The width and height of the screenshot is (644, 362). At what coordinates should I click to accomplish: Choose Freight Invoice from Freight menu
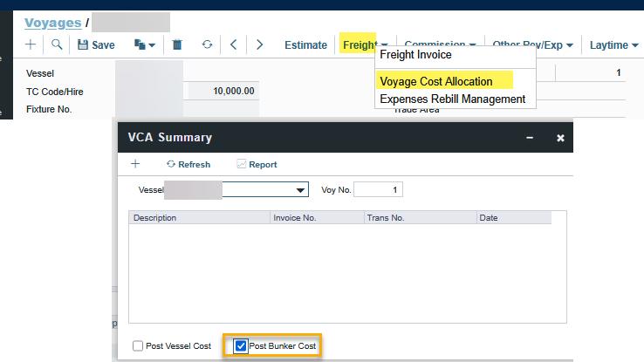[415, 55]
